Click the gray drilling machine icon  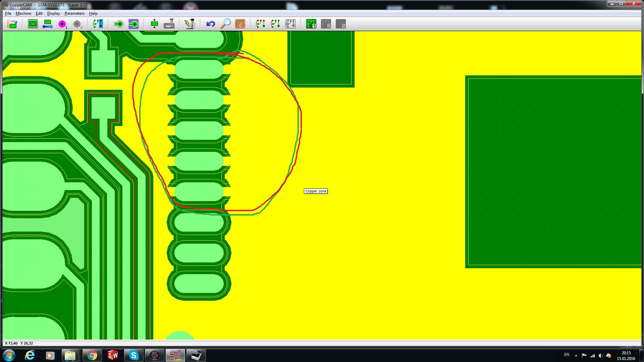169,24
